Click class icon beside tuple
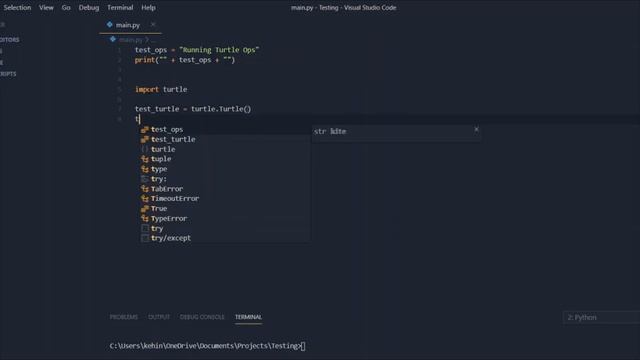The width and height of the screenshot is (640, 360). pos(144,159)
